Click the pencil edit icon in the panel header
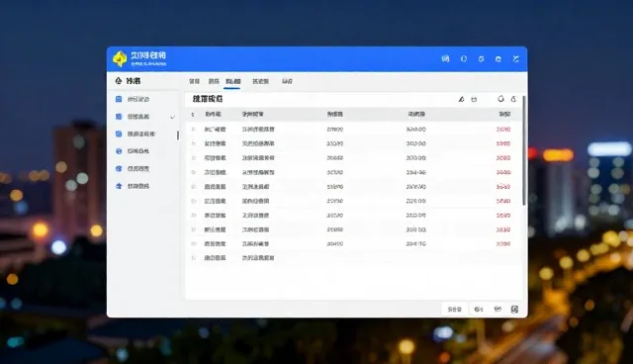 (461, 99)
